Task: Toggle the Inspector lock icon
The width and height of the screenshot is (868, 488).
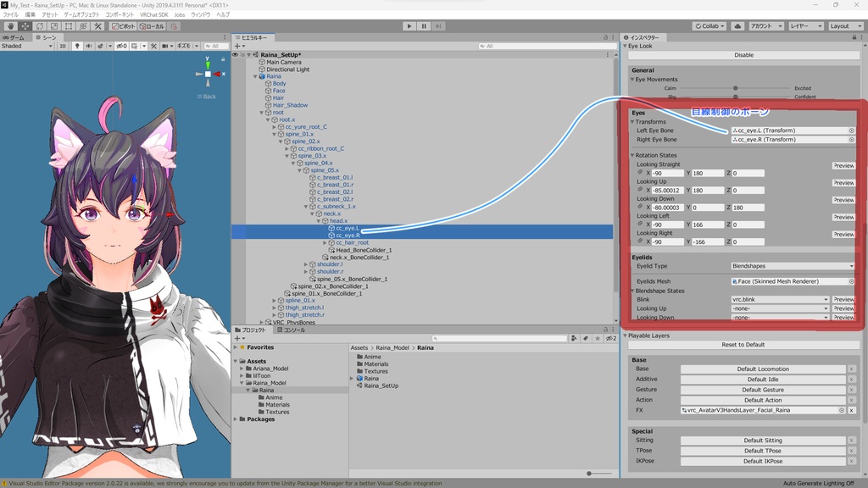Action: [854, 37]
